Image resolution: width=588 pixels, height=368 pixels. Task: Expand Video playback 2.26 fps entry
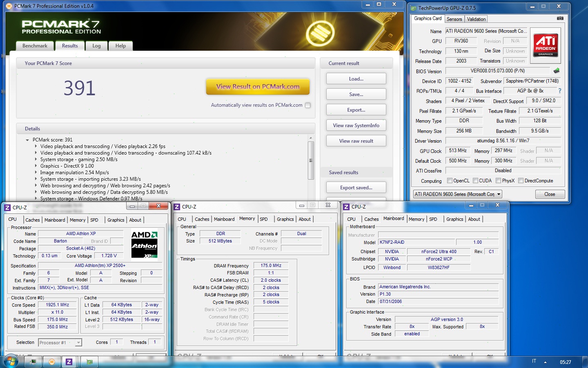click(36, 146)
